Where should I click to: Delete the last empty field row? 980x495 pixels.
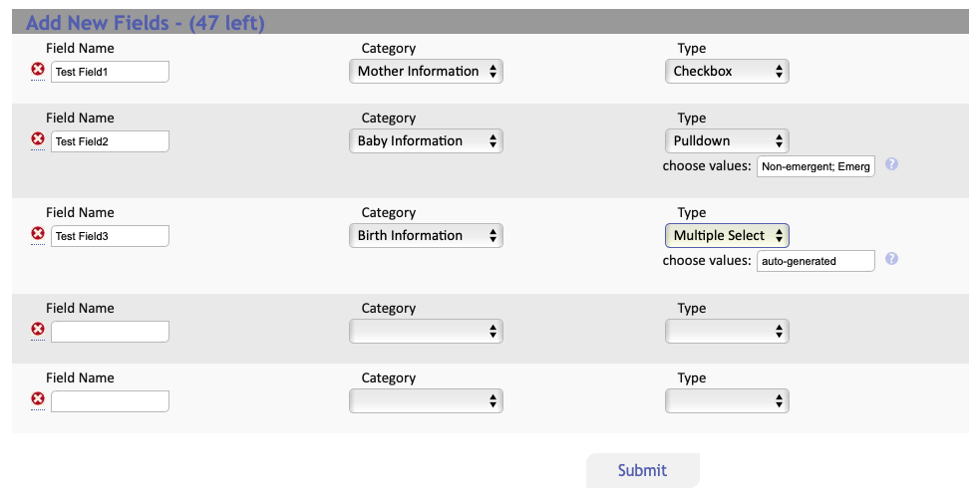(x=38, y=398)
